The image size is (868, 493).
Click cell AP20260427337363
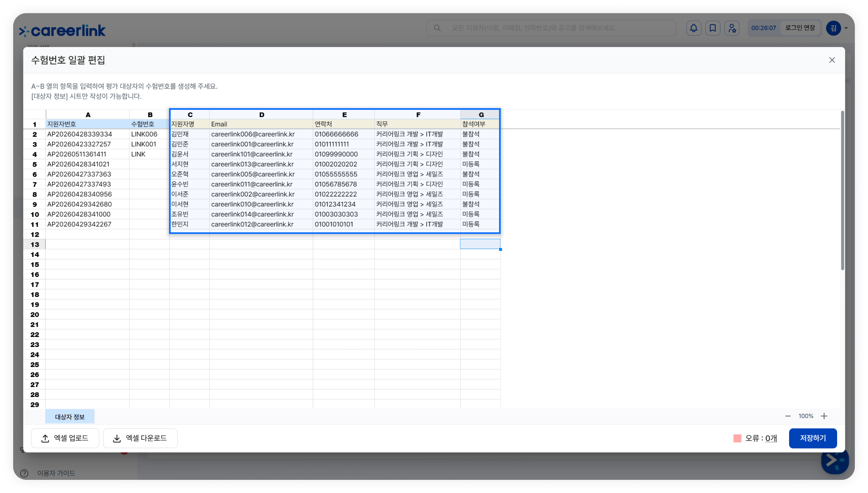(88, 174)
